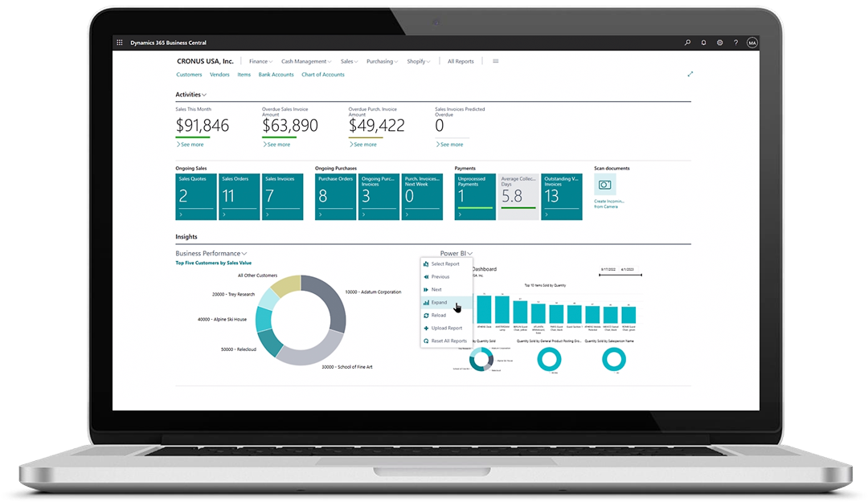This screenshot has width=868, height=502.
Task: Go to the Customers list
Action: [x=190, y=75]
